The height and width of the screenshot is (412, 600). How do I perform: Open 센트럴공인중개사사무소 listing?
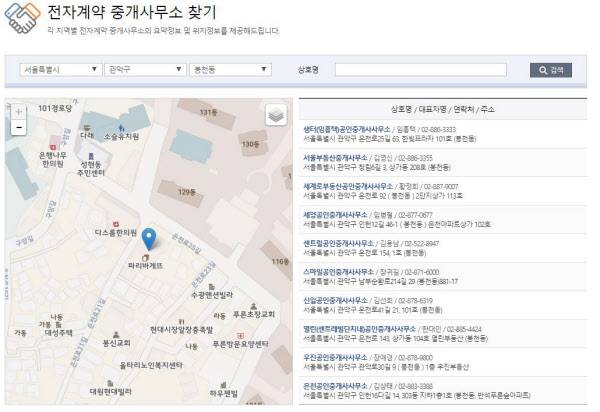338,243
